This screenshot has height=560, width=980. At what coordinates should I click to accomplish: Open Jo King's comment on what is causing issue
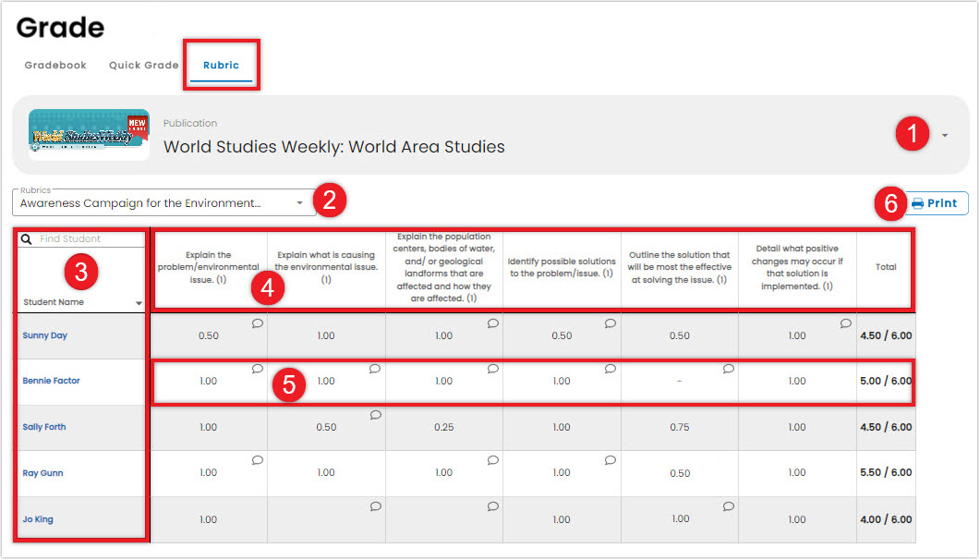tap(376, 507)
